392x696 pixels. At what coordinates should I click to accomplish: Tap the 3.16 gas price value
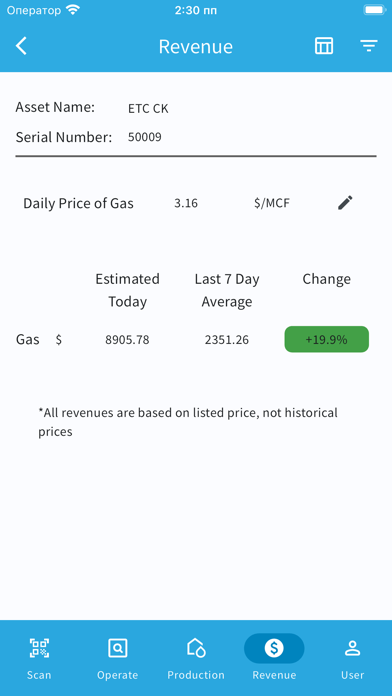coord(186,203)
